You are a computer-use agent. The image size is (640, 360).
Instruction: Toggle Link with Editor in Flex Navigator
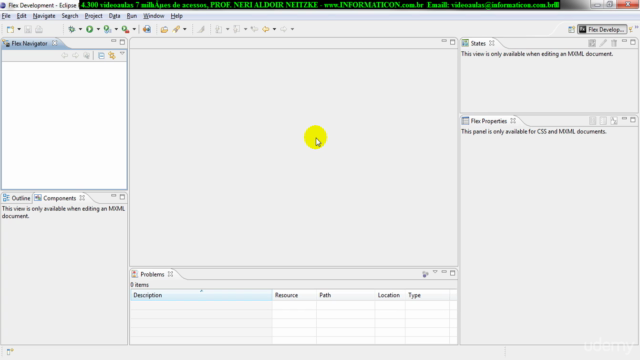tap(112, 56)
